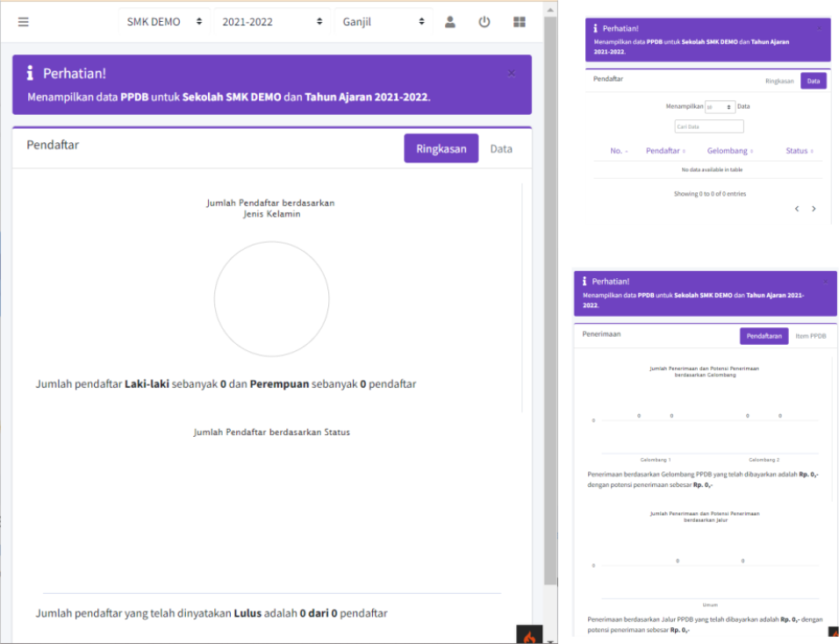The width and height of the screenshot is (839, 644).
Task: Dismiss the main Perhatian alert banner
Action: click(x=512, y=74)
